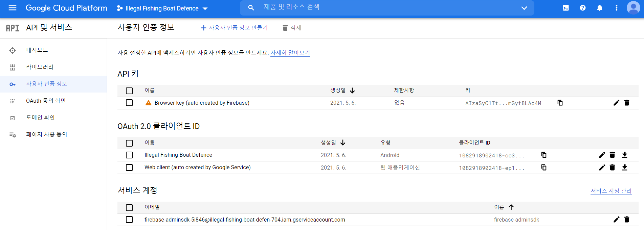Open the three-dot settings menu
The height and width of the screenshot is (230, 644).
click(x=617, y=8)
